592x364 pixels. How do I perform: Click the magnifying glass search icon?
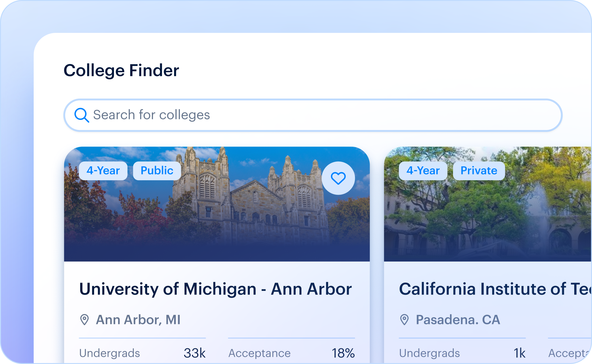[82, 115]
